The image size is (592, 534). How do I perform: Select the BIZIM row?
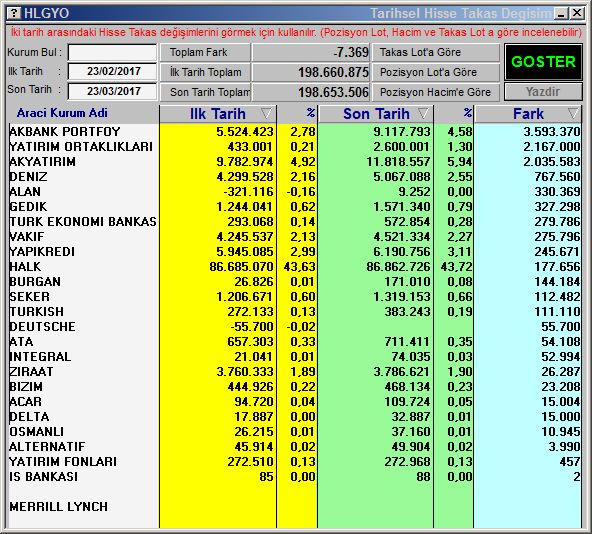click(295, 386)
